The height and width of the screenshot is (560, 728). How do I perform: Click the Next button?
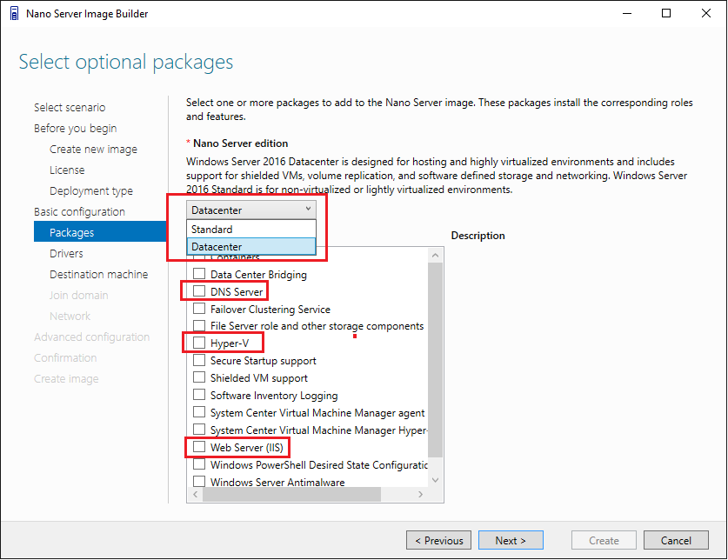tap(511, 541)
